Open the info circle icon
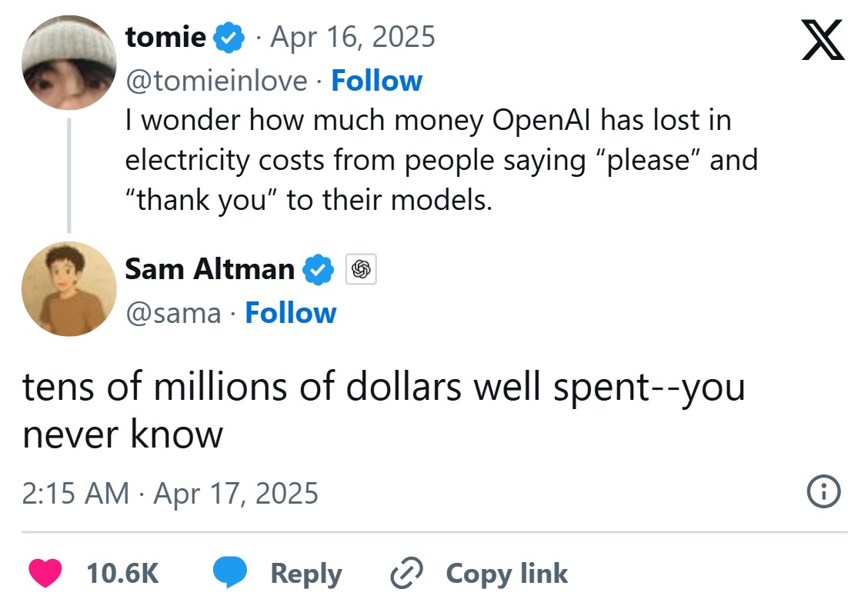 (823, 491)
